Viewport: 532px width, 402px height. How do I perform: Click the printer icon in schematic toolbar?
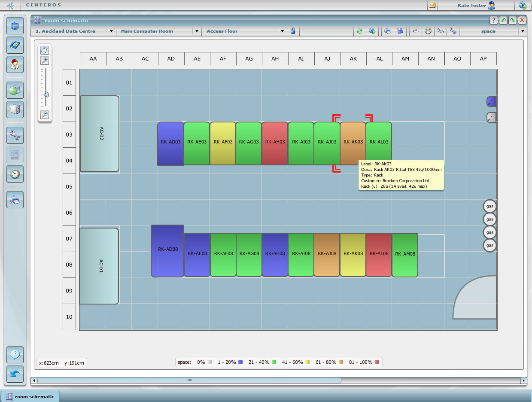[x=387, y=31]
